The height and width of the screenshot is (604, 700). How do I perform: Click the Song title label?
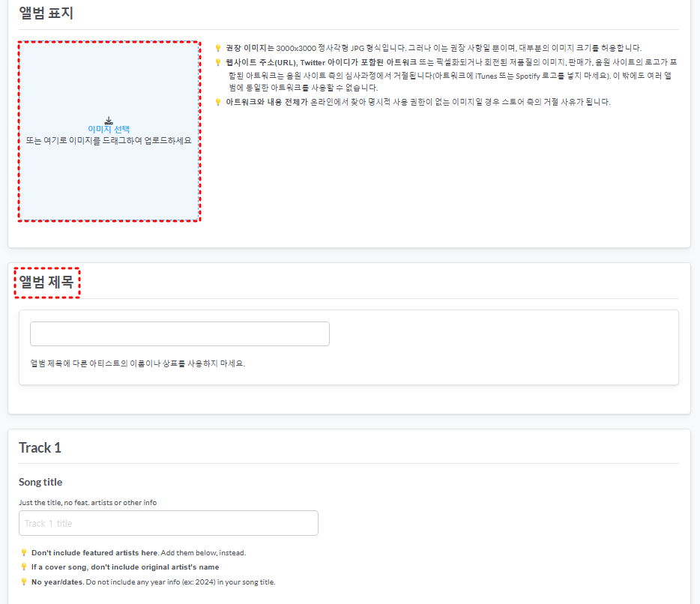pyautogui.click(x=40, y=482)
